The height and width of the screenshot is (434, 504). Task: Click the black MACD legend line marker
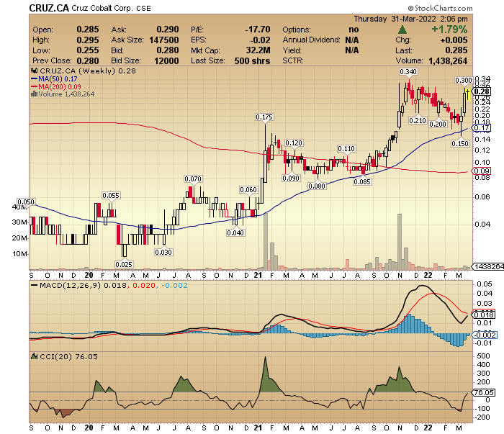(x=34, y=285)
